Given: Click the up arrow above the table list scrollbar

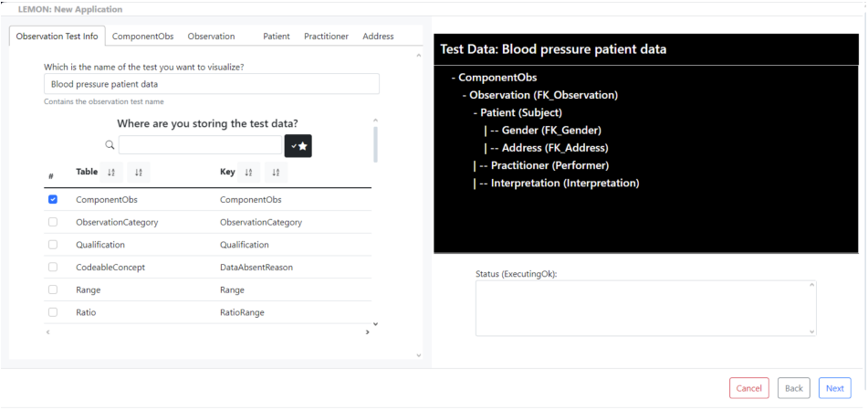Looking at the screenshot, I should tap(375, 121).
